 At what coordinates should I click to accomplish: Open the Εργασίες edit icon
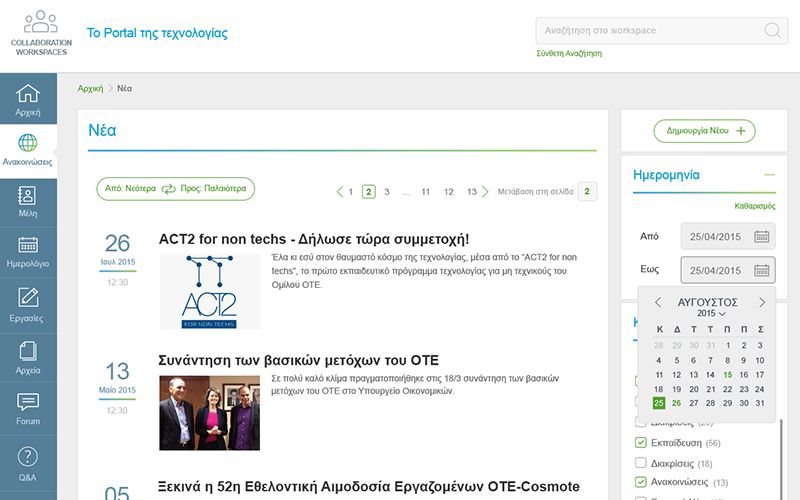[x=28, y=297]
